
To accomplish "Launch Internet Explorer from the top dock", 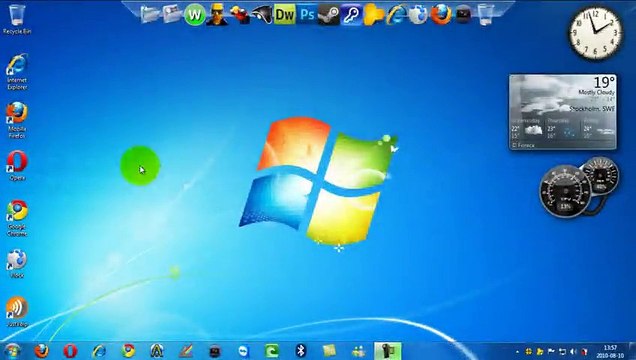I will coord(396,15).
